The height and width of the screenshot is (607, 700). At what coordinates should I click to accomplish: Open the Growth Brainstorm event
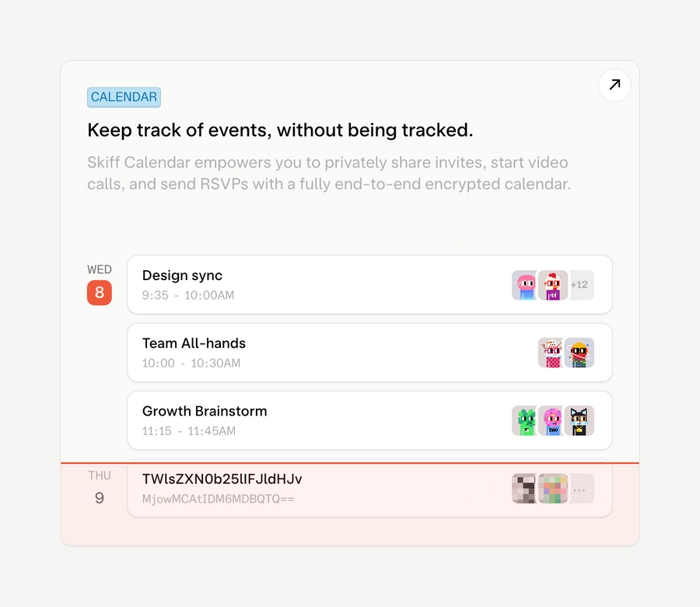(x=311, y=420)
